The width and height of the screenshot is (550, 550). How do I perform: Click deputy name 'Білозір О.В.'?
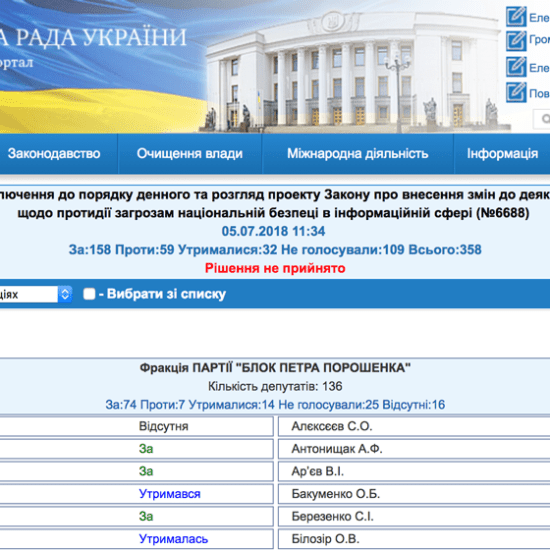click(325, 539)
